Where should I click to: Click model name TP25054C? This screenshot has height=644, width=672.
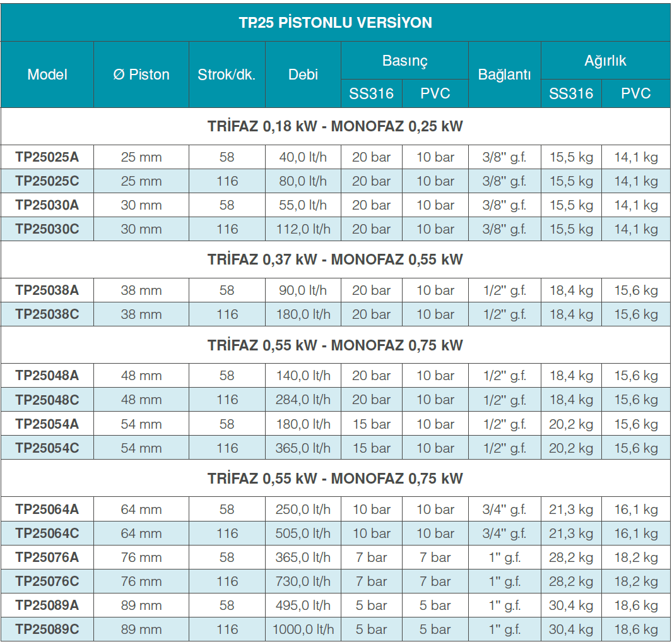point(47,448)
